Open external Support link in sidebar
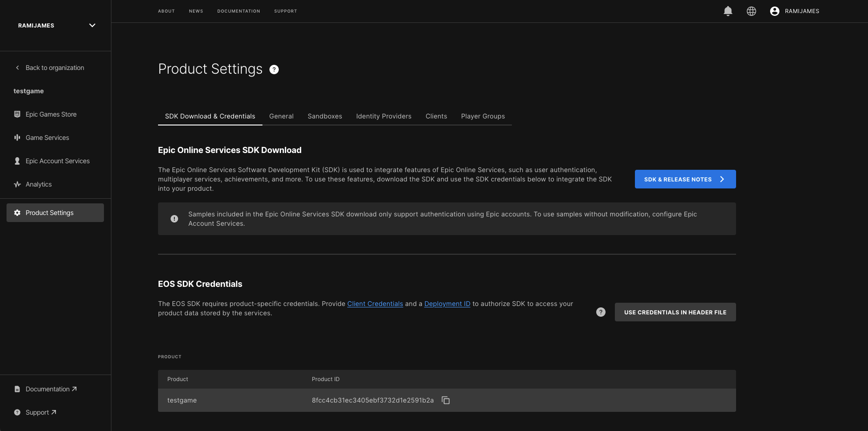This screenshot has width=868, height=431. coord(41,412)
